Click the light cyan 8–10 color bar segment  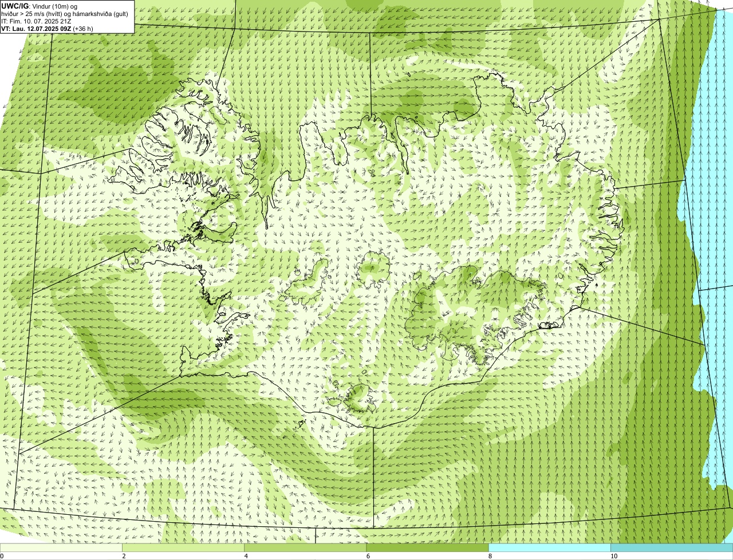tap(549, 548)
